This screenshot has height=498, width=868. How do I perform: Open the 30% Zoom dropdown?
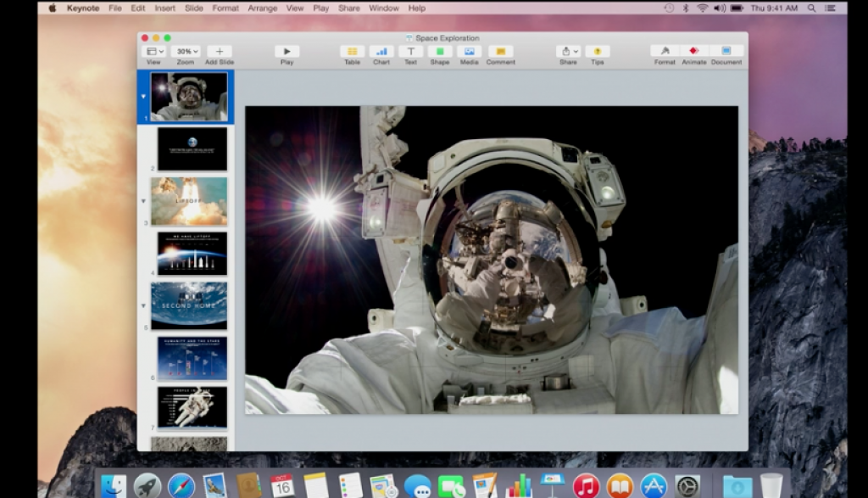click(x=185, y=52)
